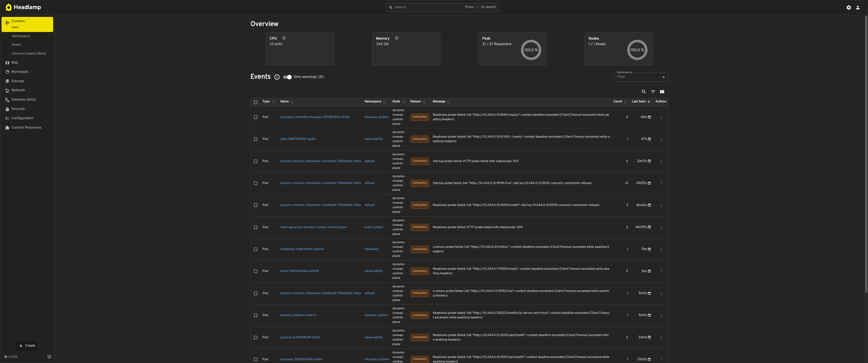Image resolution: width=868 pixels, height=363 pixels.
Task: Open actions menu for grafana-6c89d68589-8rhjd row
Action: point(661,337)
